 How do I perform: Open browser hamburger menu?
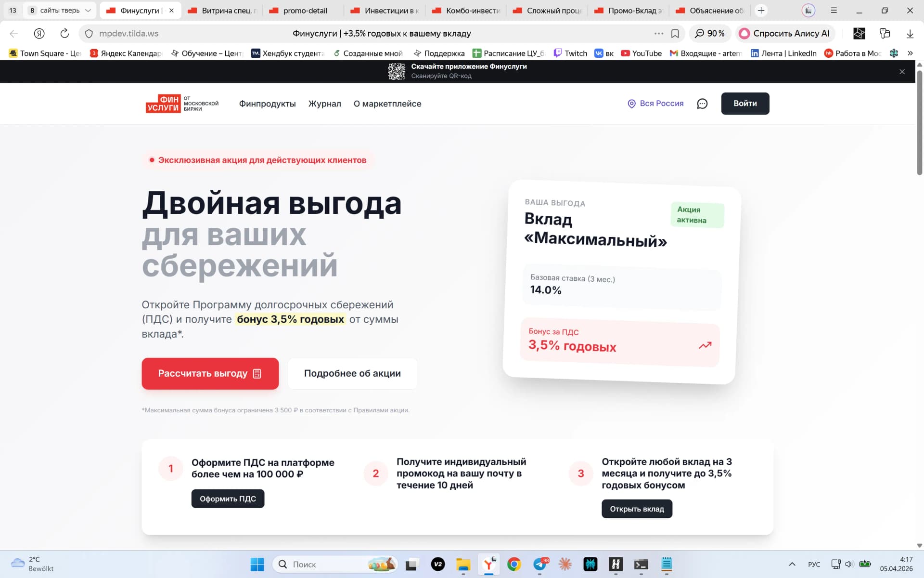(834, 10)
